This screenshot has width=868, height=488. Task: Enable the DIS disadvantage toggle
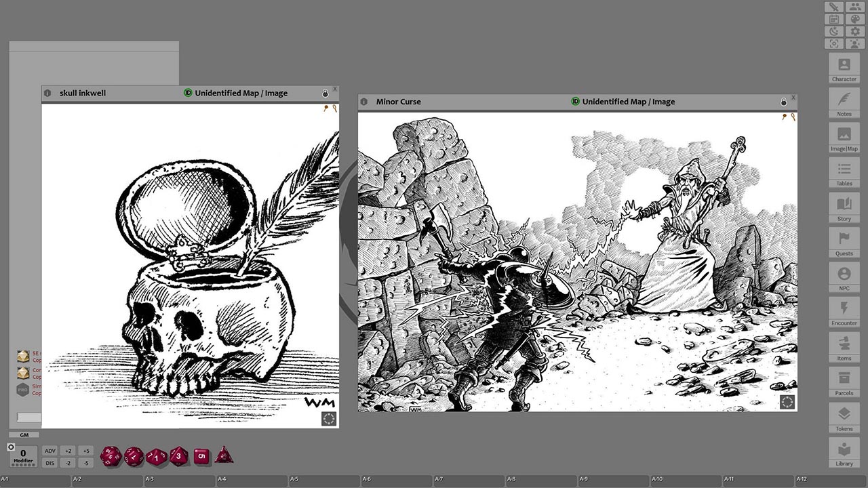[50, 462]
